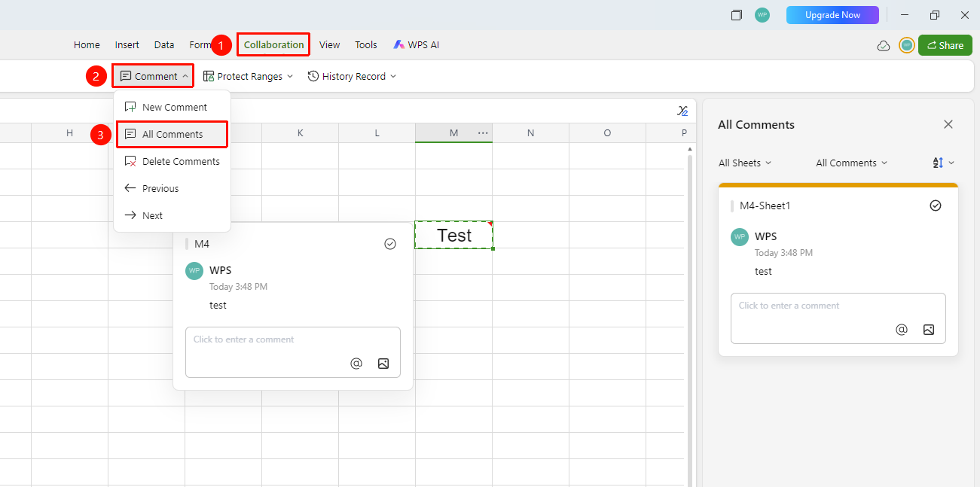Viewport: 980px width, 487px height.
Task: Click the @ mention icon in sidebar comment box
Action: (902, 330)
